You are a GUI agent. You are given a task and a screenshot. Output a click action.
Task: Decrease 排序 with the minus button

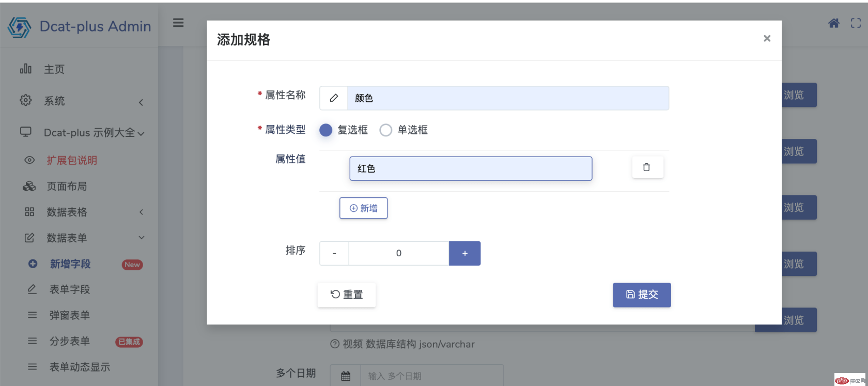coord(334,253)
